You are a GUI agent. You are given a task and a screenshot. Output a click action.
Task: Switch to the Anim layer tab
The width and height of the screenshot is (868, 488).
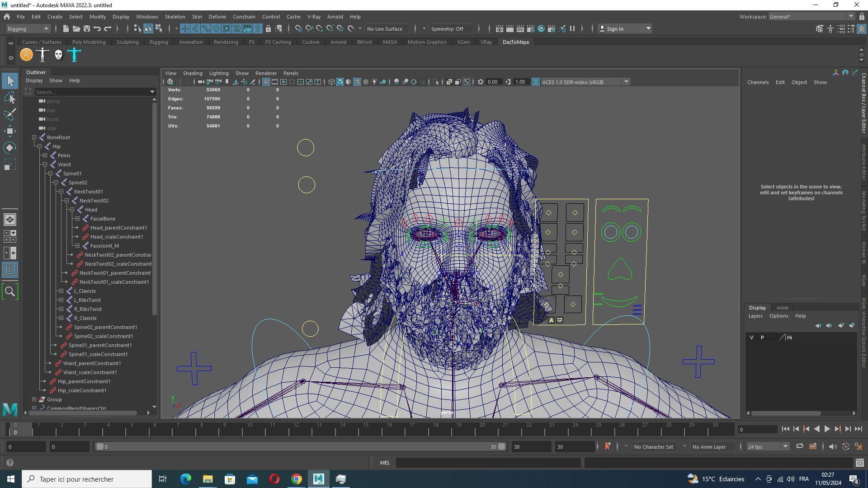coord(782,308)
